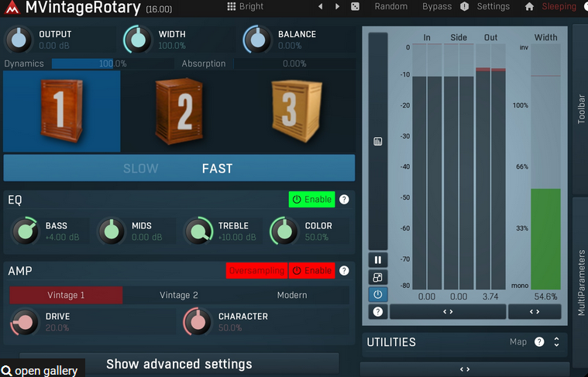Screen dimensions: 588x377
Task: Expand the Utilities up-down arrows
Action: tap(556, 341)
